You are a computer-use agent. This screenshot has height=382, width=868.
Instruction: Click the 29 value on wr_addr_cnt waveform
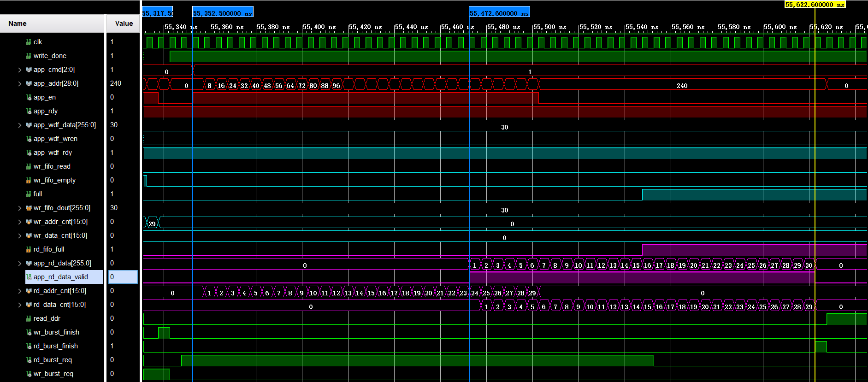pos(152,224)
